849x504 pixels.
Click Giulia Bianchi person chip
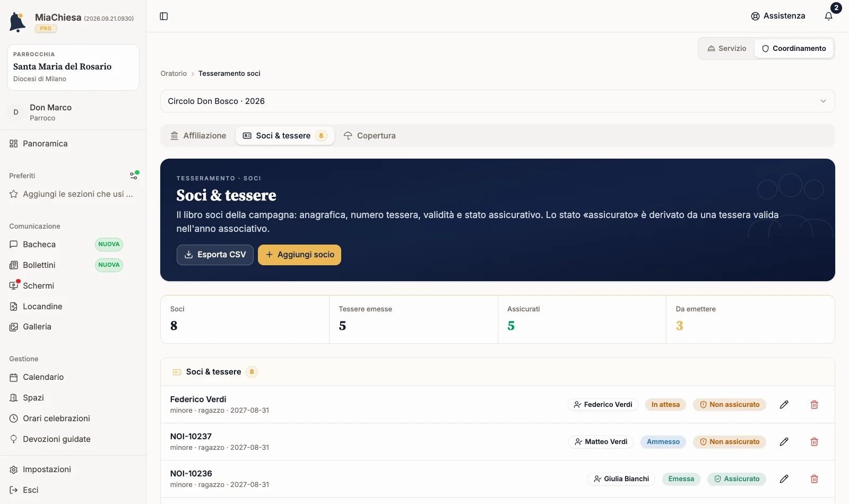[621, 479]
